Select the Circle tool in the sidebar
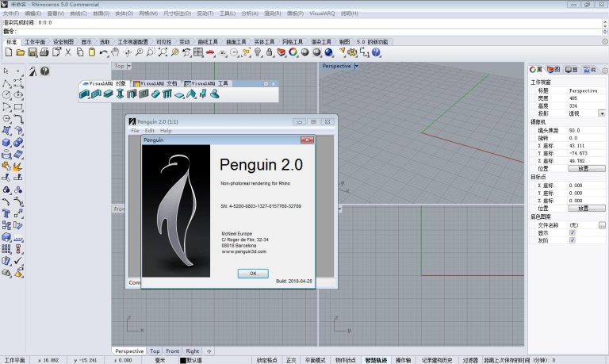Screen dimensions: 609x364 pos(6,95)
